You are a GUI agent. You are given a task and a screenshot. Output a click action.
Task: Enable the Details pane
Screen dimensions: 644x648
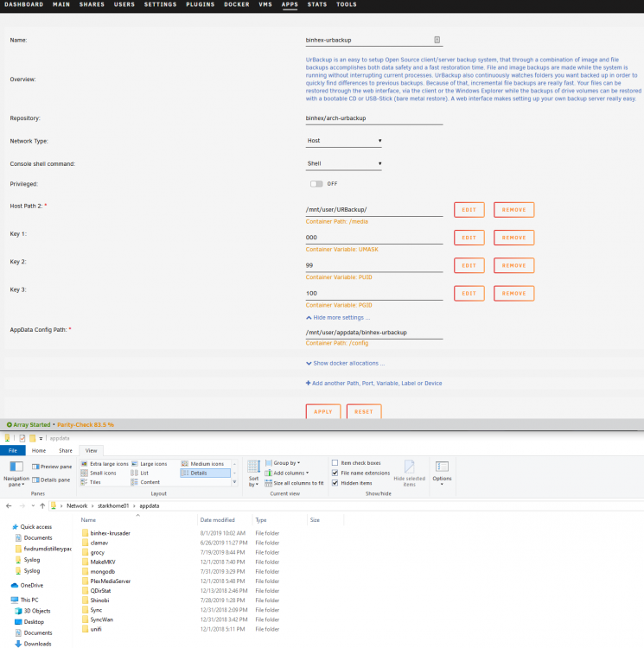coord(51,480)
